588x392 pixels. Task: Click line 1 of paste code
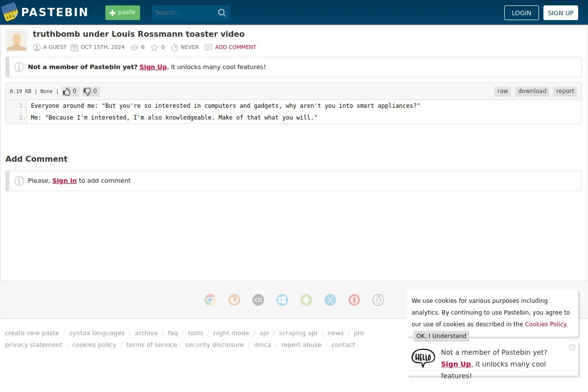click(225, 106)
